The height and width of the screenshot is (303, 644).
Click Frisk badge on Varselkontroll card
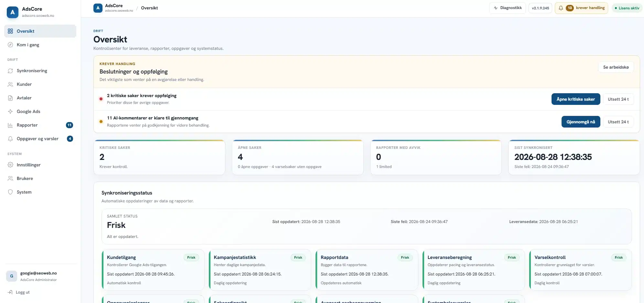[619, 257]
